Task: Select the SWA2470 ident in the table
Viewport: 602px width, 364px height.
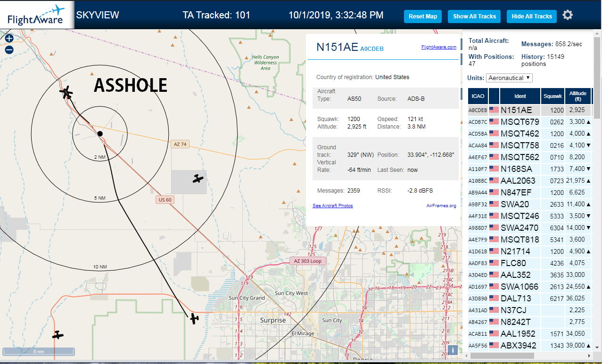Action: pyautogui.click(x=520, y=228)
